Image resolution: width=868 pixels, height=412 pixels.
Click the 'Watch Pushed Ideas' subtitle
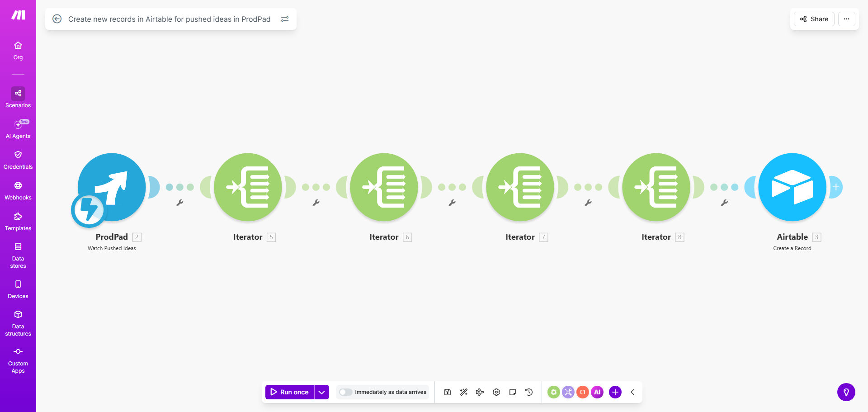(112, 248)
